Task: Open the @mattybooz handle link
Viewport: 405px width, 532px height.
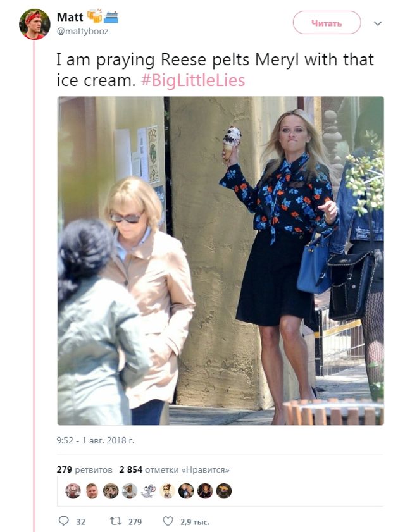Action: [82, 31]
